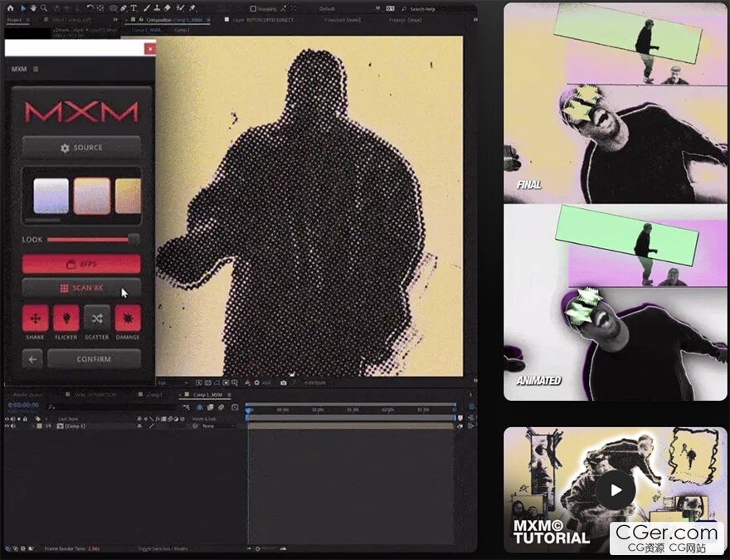Viewport: 730px width, 560px height.
Task: Open the Comp 1_MXM timeline tab menu
Action: (x=229, y=395)
